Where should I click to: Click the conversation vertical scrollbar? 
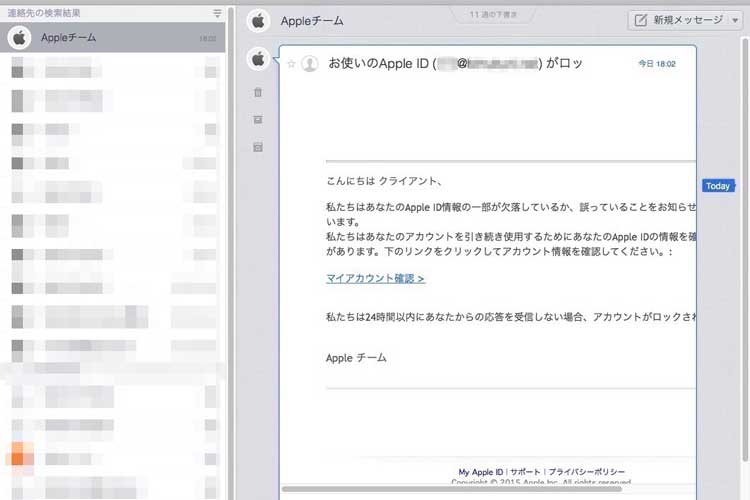click(745, 249)
